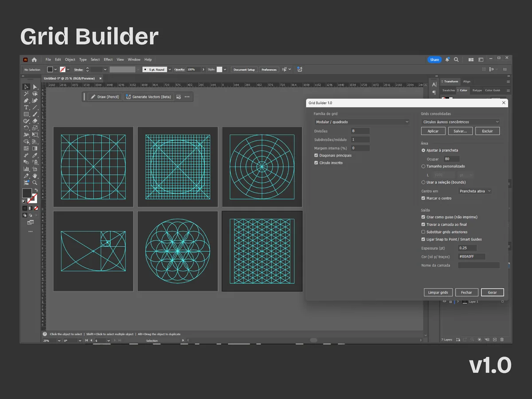532x399 pixels.
Task: Toggle the Círculo inscrito checkbox
Action: [316, 163]
